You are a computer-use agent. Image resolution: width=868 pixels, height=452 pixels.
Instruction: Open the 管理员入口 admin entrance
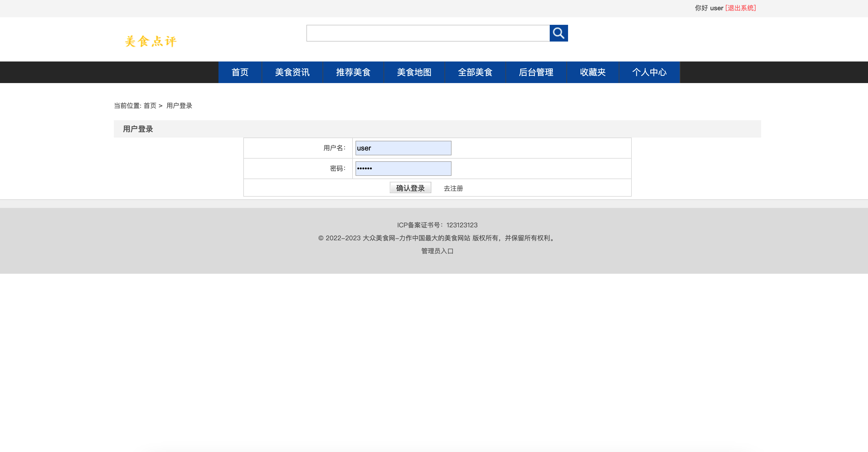pos(437,251)
